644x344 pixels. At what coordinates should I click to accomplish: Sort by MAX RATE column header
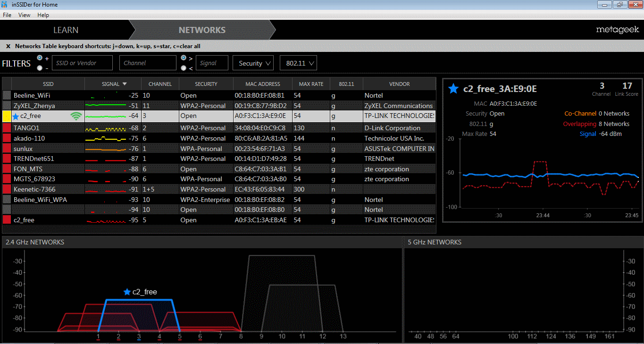click(x=311, y=84)
